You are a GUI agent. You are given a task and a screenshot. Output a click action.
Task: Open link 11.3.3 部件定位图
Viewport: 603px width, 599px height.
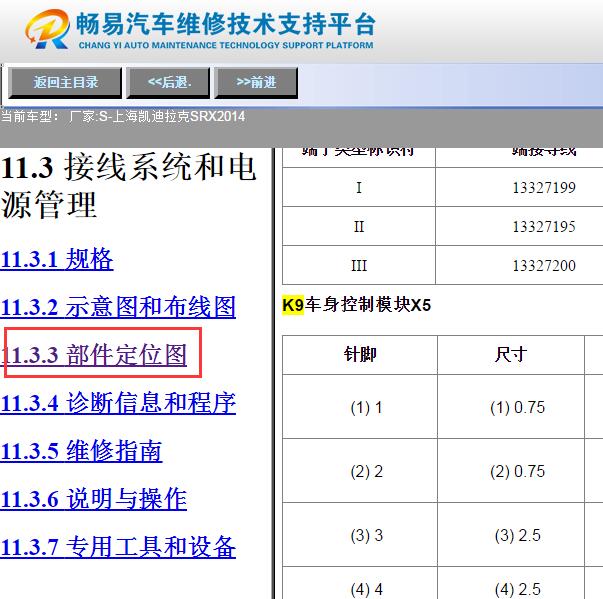94,354
